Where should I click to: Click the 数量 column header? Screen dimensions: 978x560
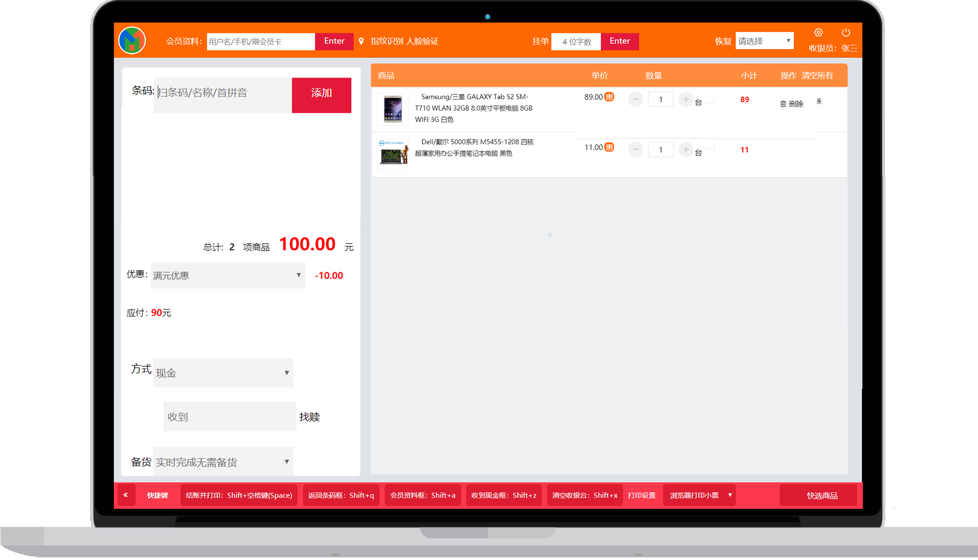pos(654,76)
